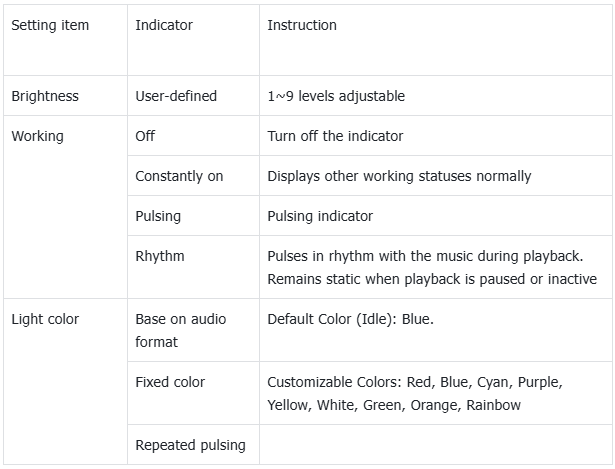The height and width of the screenshot is (469, 615).
Task: Click 'Default Color (Idle): Blue.' text
Action: [350, 319]
